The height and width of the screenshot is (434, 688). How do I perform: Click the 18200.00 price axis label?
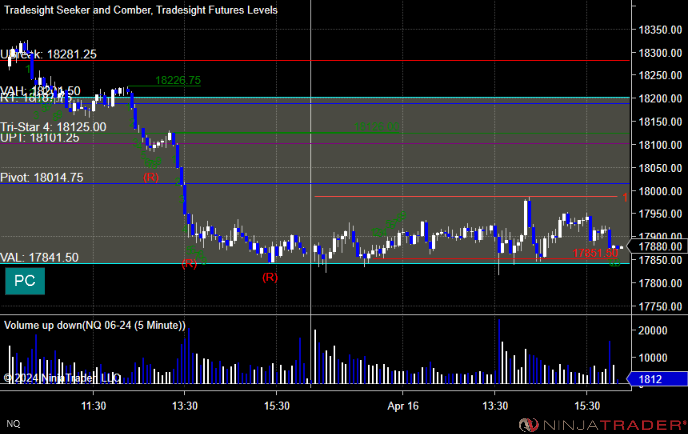point(660,98)
